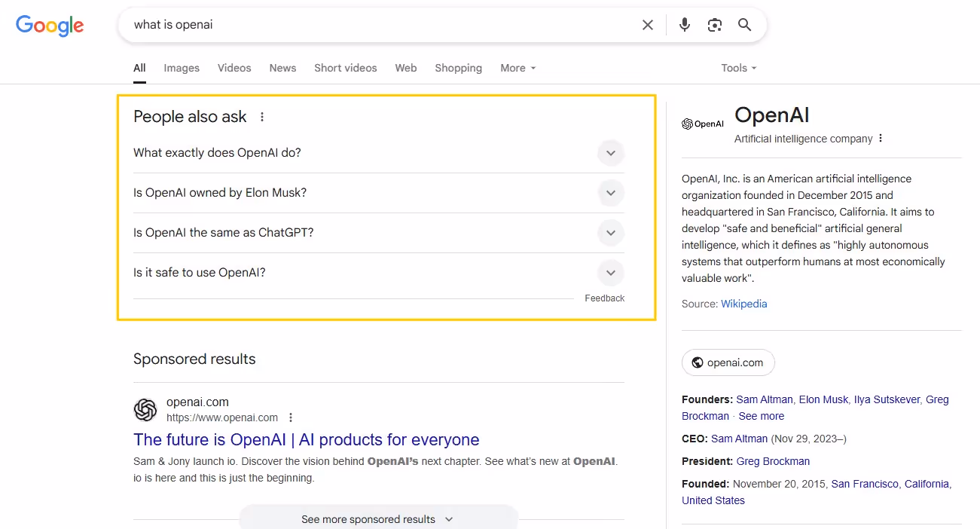Expand See more sponsored results

pyautogui.click(x=378, y=518)
